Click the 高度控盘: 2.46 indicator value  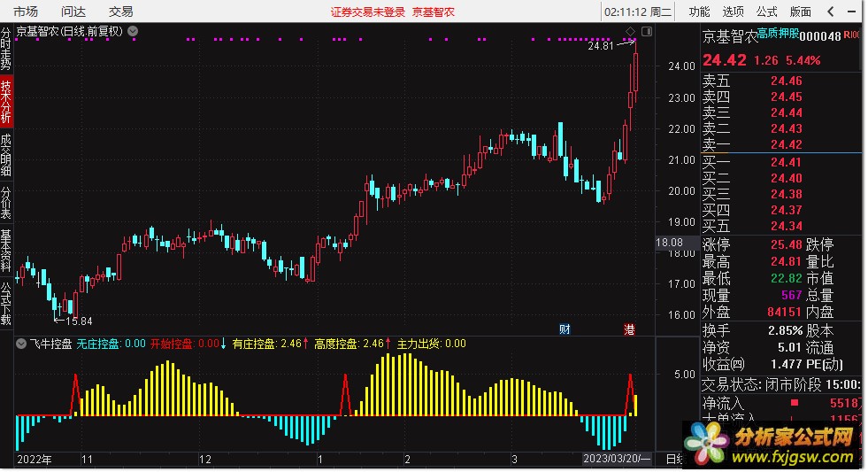coord(349,344)
